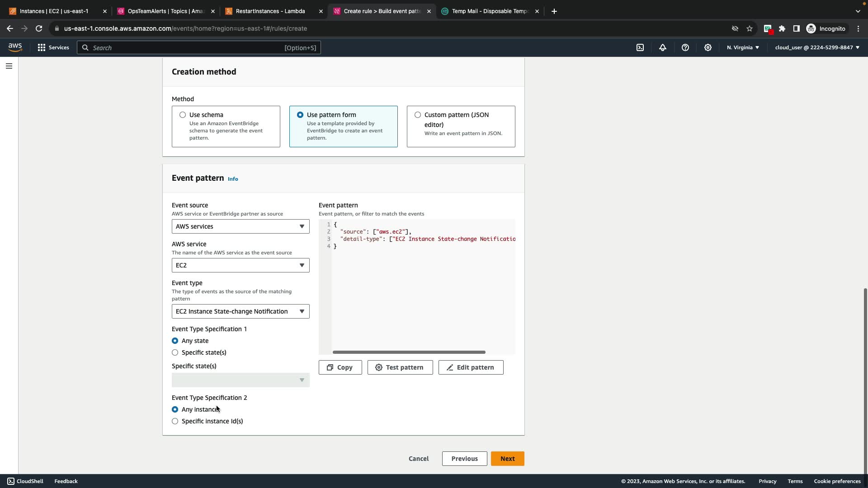Click the Test pattern button
The width and height of the screenshot is (868, 488).
[x=400, y=367]
